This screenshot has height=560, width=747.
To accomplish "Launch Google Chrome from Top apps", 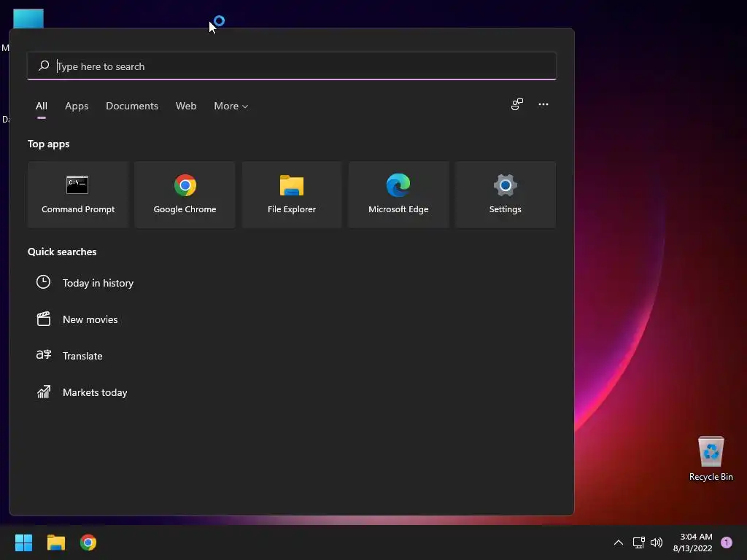I will click(x=185, y=195).
